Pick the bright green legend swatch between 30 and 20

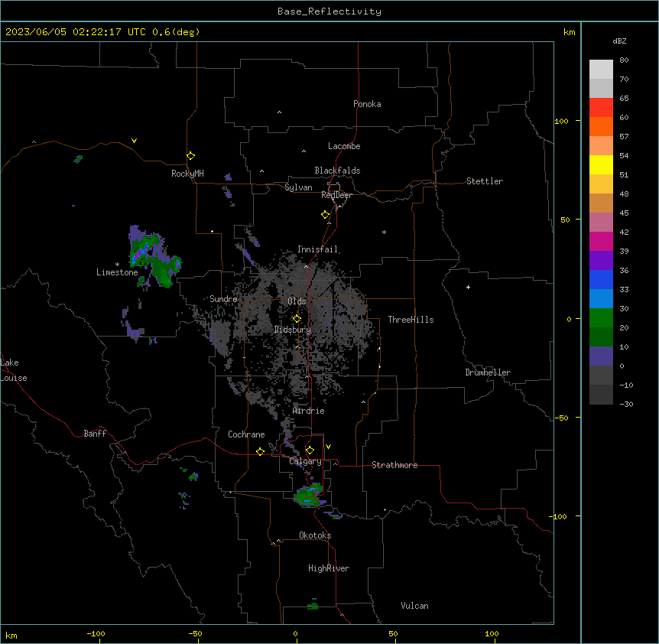coord(601,318)
